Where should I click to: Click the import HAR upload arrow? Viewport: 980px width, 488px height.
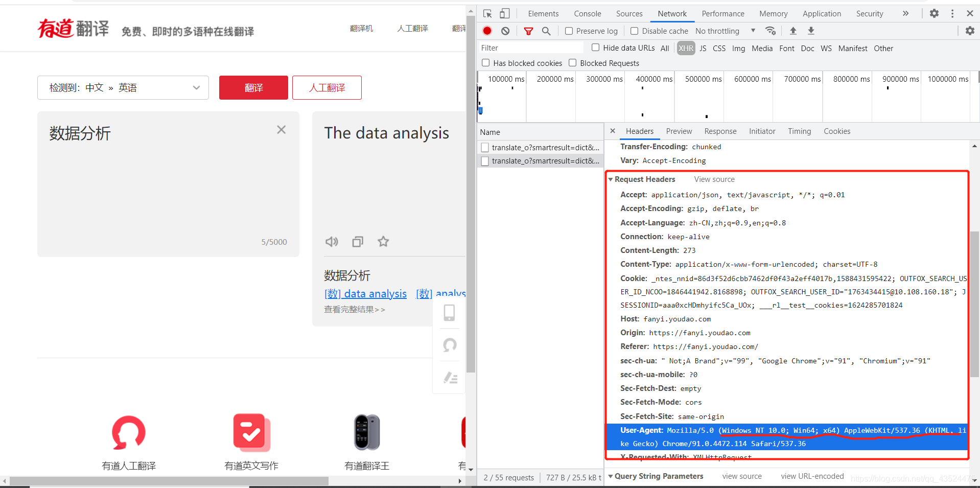(793, 31)
